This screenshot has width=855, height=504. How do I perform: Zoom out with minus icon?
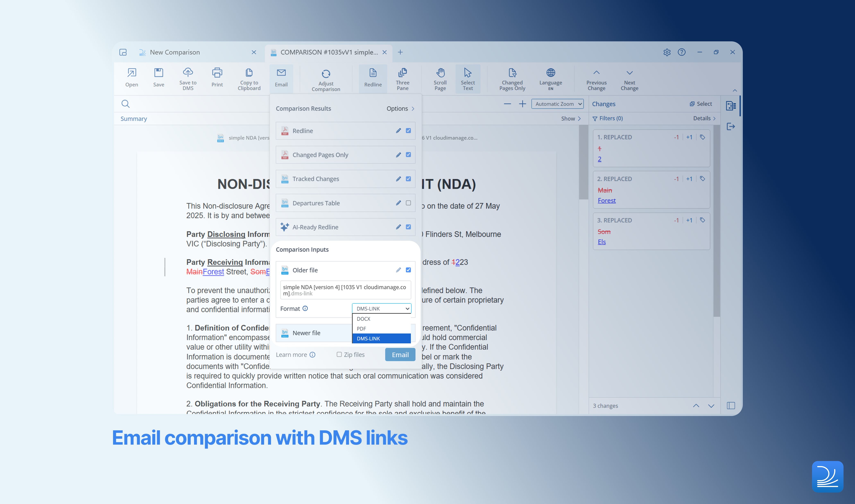507,104
